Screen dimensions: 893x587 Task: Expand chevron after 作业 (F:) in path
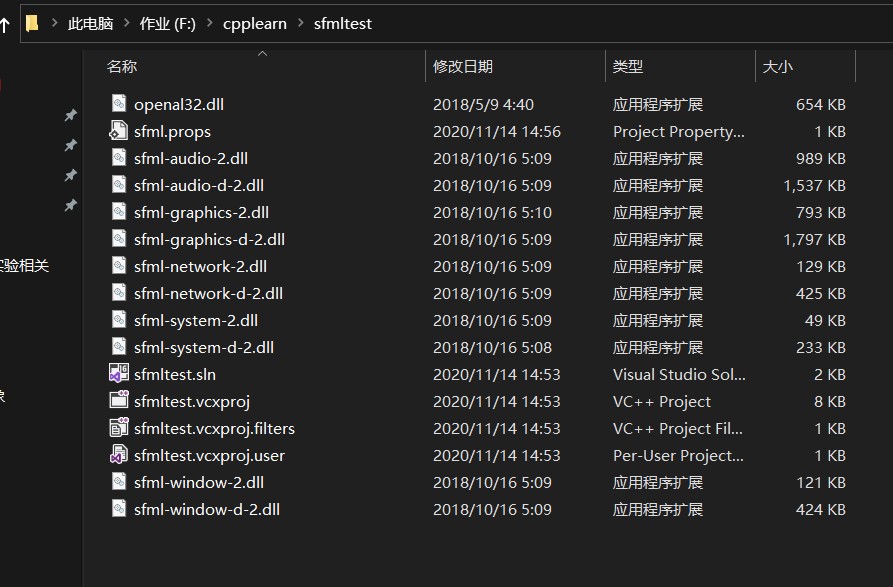(x=210, y=23)
